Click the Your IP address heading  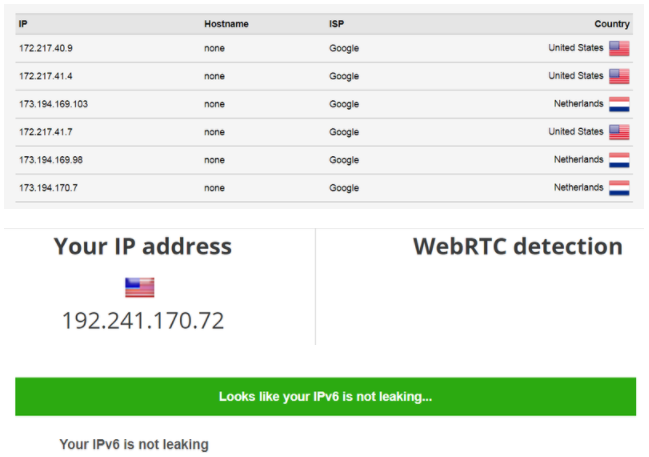[x=143, y=246]
